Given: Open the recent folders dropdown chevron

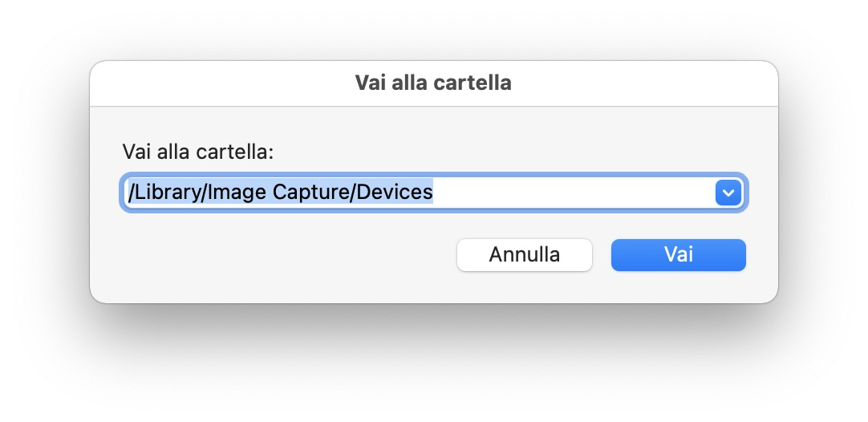Looking at the screenshot, I should coord(728,193).
